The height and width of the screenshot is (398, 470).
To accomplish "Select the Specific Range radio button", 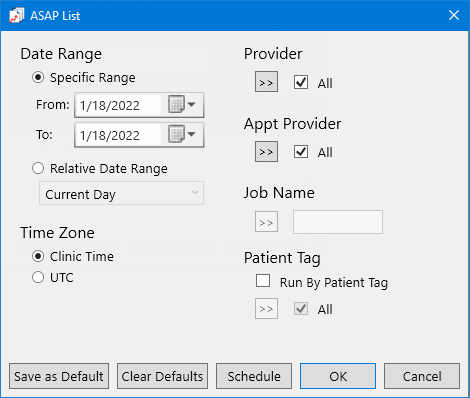I will point(38,77).
